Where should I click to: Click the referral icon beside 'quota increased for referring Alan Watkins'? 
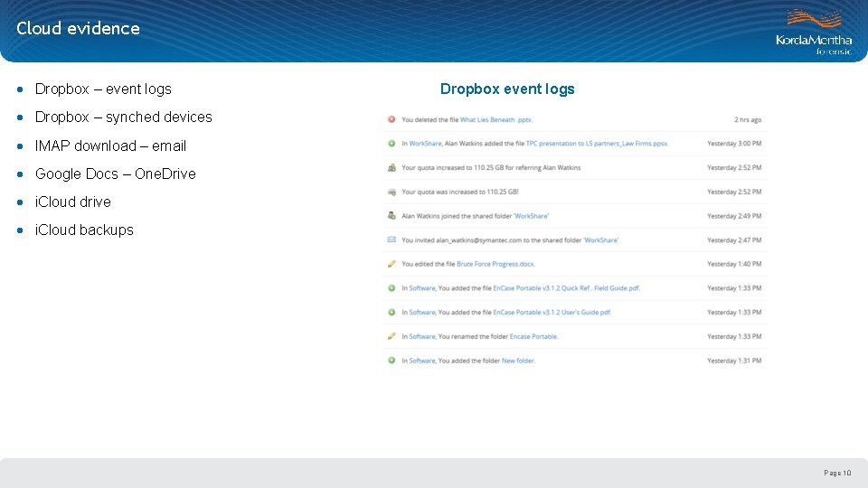pyautogui.click(x=392, y=168)
